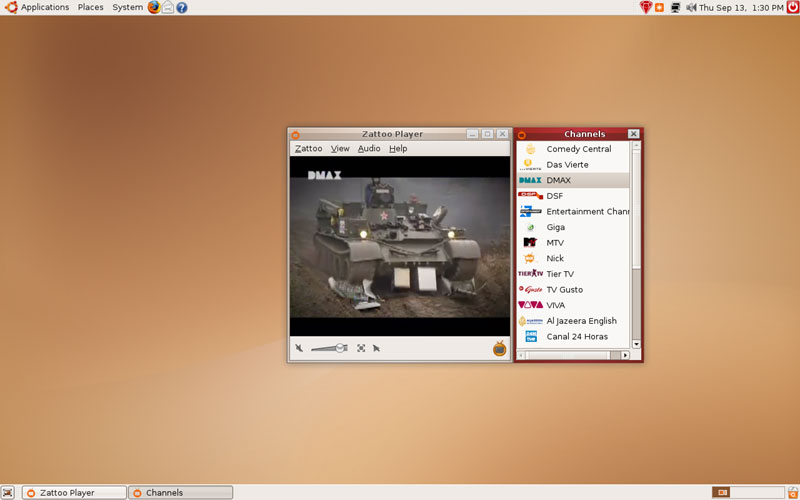Screen dimensions: 800x500
Task: Click the up arrow of Channels vertical scrollbar
Action: 636,145
